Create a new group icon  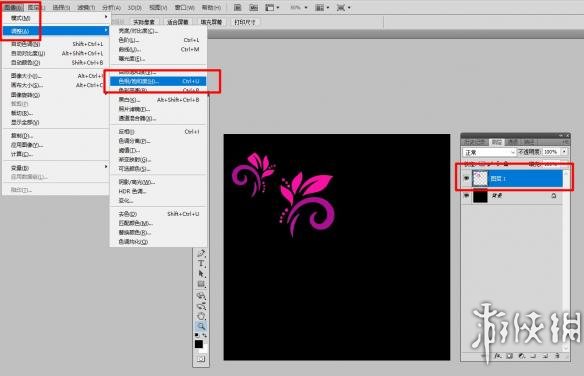[x=533, y=356]
